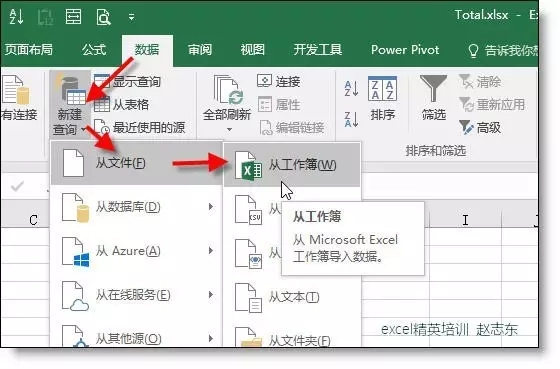Screen dimensions: 560x369
Task: Expand the 全部刷新 dropdown arrow
Action: (229, 129)
